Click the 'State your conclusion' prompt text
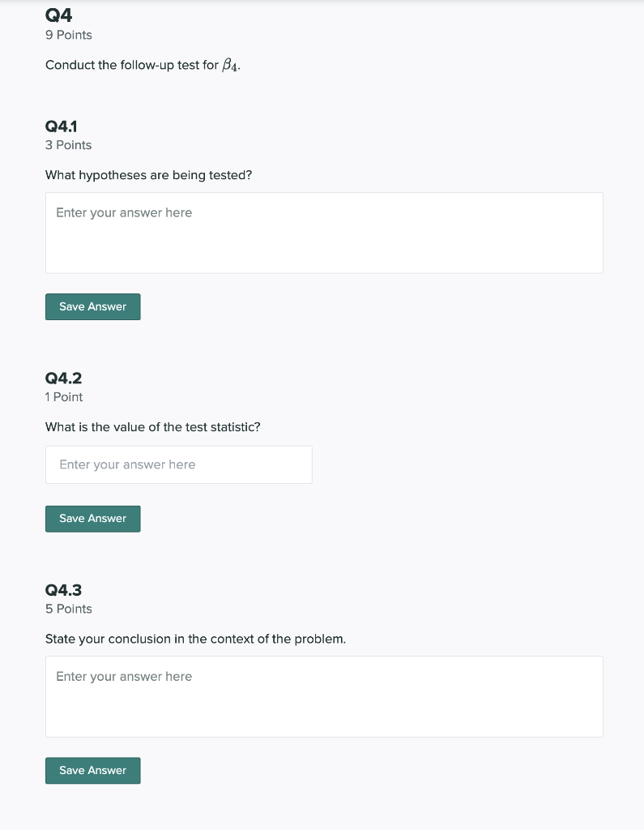Screen dimensions: 644x830 click(x=195, y=639)
